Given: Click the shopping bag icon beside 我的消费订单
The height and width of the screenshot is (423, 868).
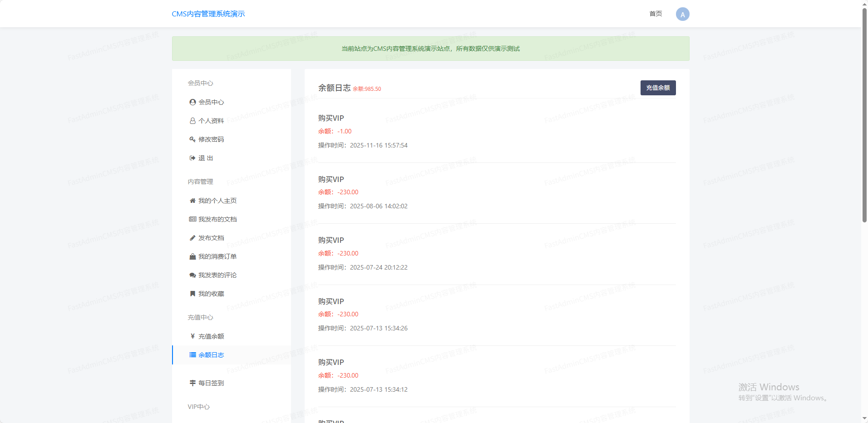Looking at the screenshot, I should point(192,256).
